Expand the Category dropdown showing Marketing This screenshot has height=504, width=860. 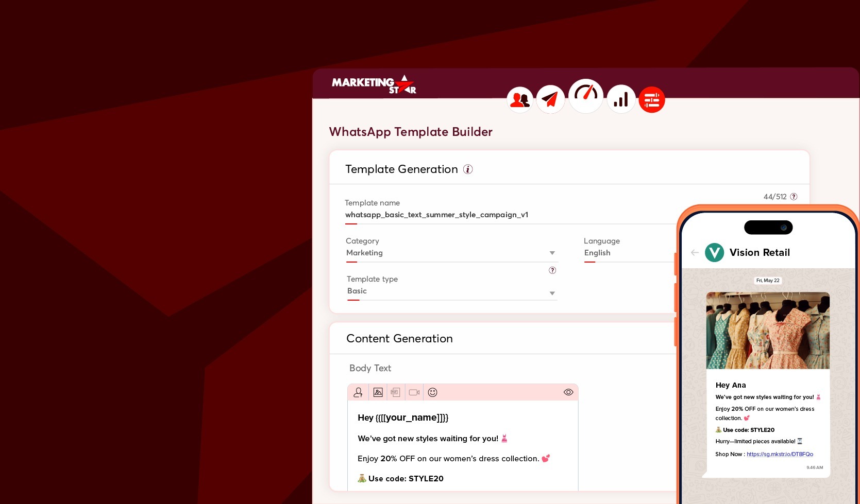point(452,253)
